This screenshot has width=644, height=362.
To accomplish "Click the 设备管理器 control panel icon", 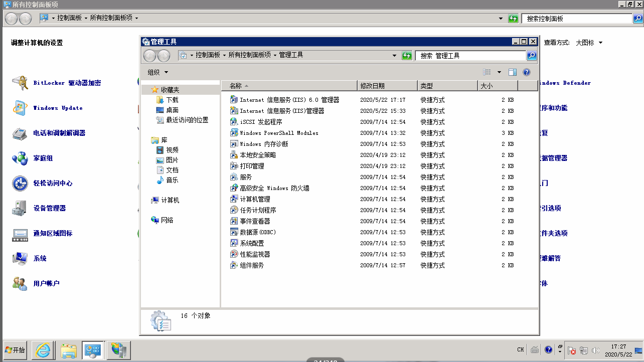I will tap(20, 208).
